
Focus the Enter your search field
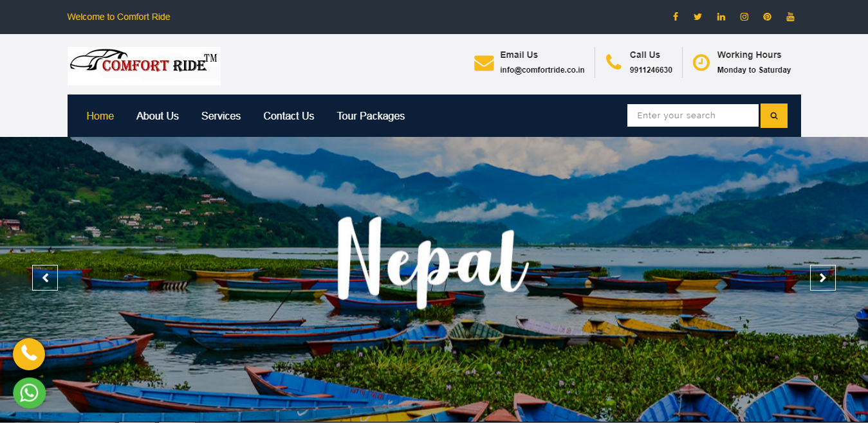[x=693, y=116]
